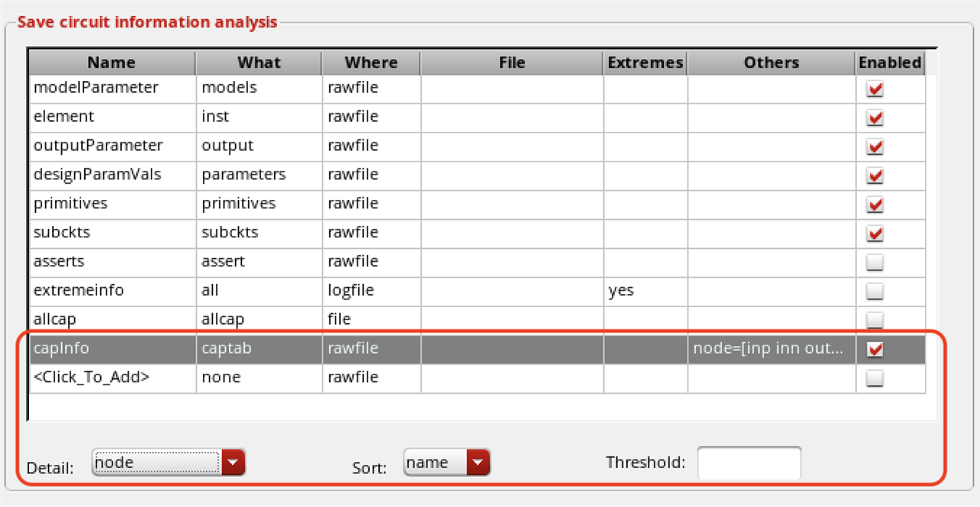Toggle the primitives row Enabled checkbox
980x507 pixels.
pos(874,205)
